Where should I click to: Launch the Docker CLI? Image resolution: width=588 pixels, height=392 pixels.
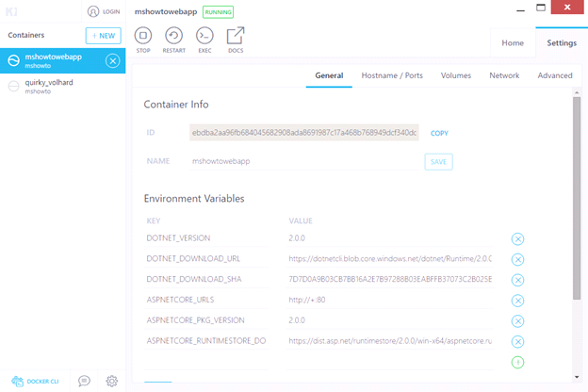pos(36,381)
